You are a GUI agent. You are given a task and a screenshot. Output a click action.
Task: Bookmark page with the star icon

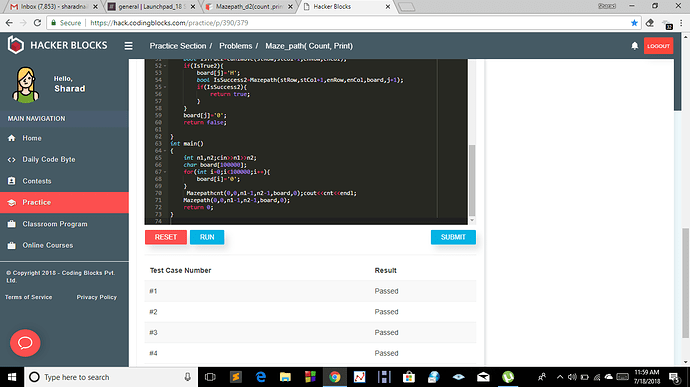[x=634, y=23]
